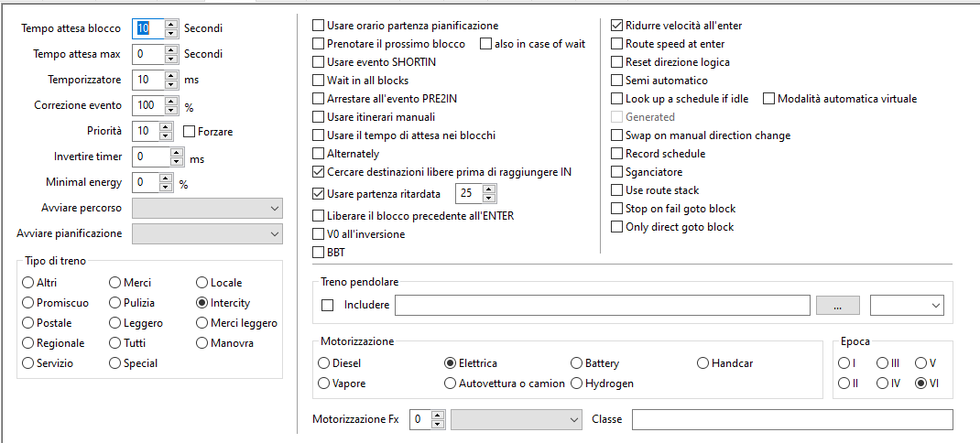Screen dimensions: 980x443
Task: Enable the Forzare checkbox
Action: tap(190, 131)
